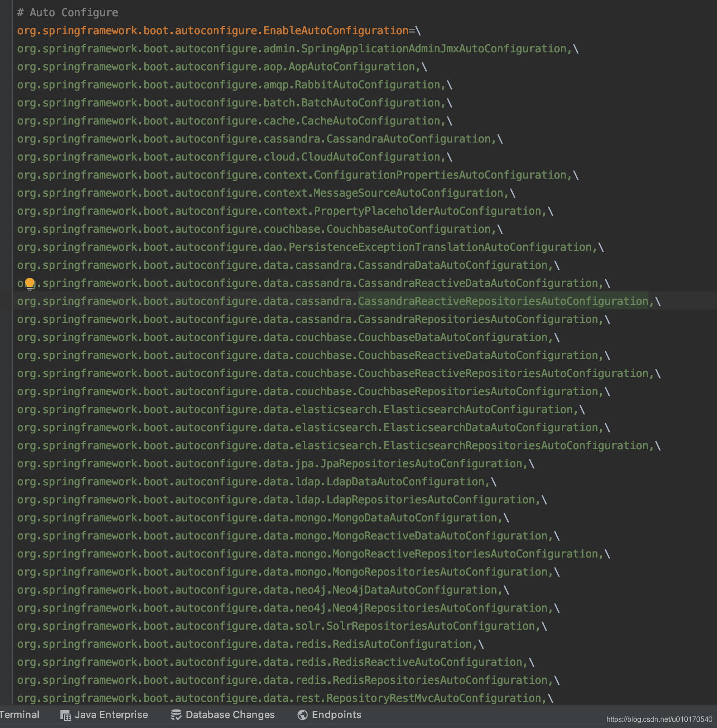Click the ElasticsearchRepositoriesAutoConfiguration line
Viewport: 717px width, 728px height.
click(x=339, y=446)
